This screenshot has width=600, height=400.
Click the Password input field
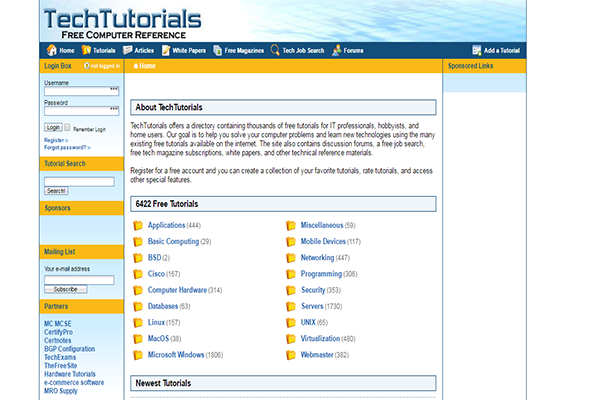82,111
